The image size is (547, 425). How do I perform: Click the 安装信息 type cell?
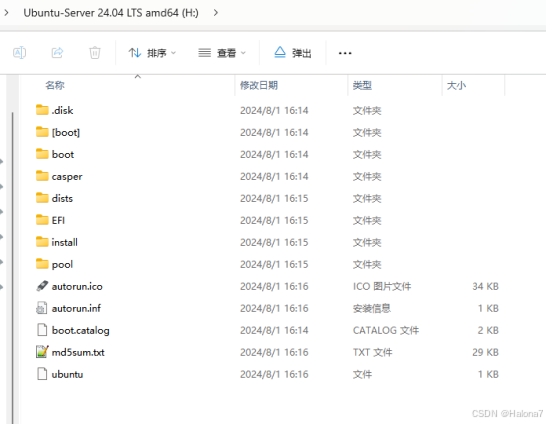click(372, 308)
